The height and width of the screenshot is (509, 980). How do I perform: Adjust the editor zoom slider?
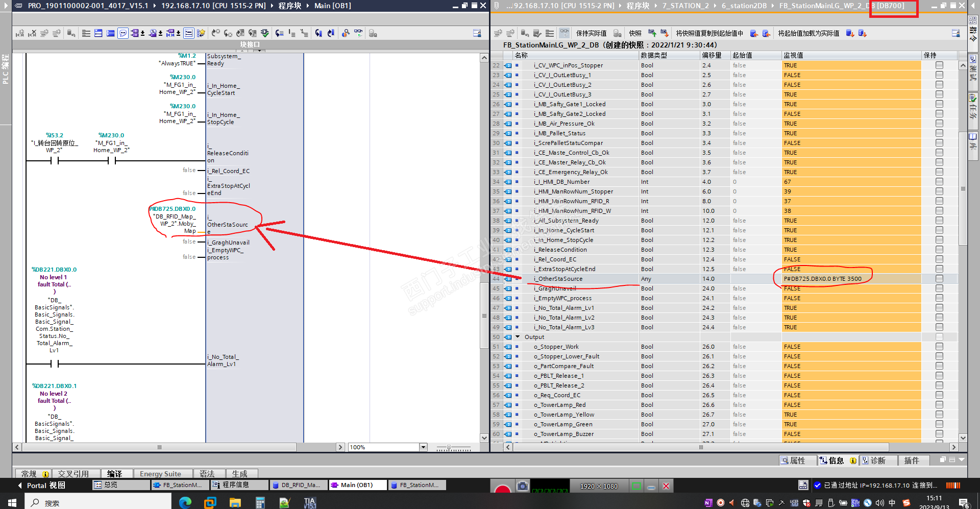(449, 447)
